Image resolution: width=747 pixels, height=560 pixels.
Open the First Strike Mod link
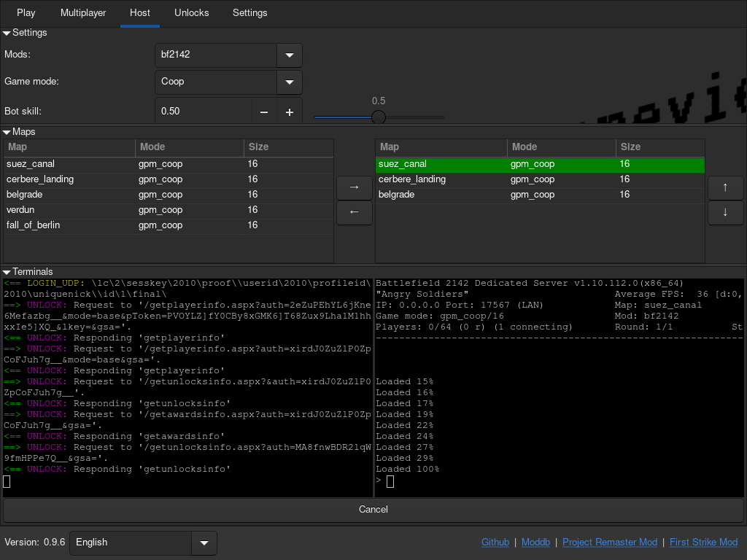(x=704, y=542)
